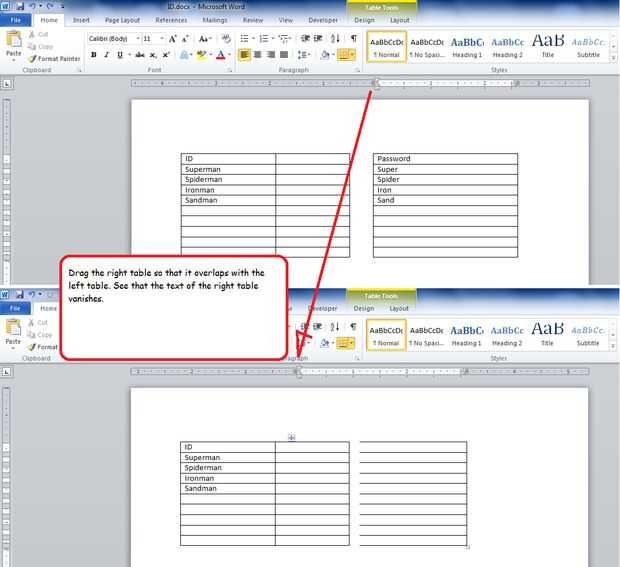Viewport: 620px width, 567px height.
Task: Apply the Heading 2 style in the lower window
Action: tap(507, 335)
